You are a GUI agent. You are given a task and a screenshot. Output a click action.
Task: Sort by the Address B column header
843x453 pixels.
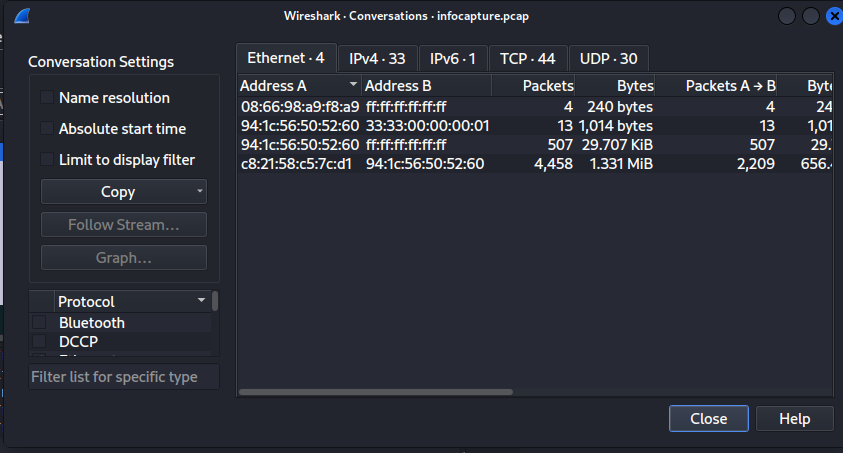[426, 86]
